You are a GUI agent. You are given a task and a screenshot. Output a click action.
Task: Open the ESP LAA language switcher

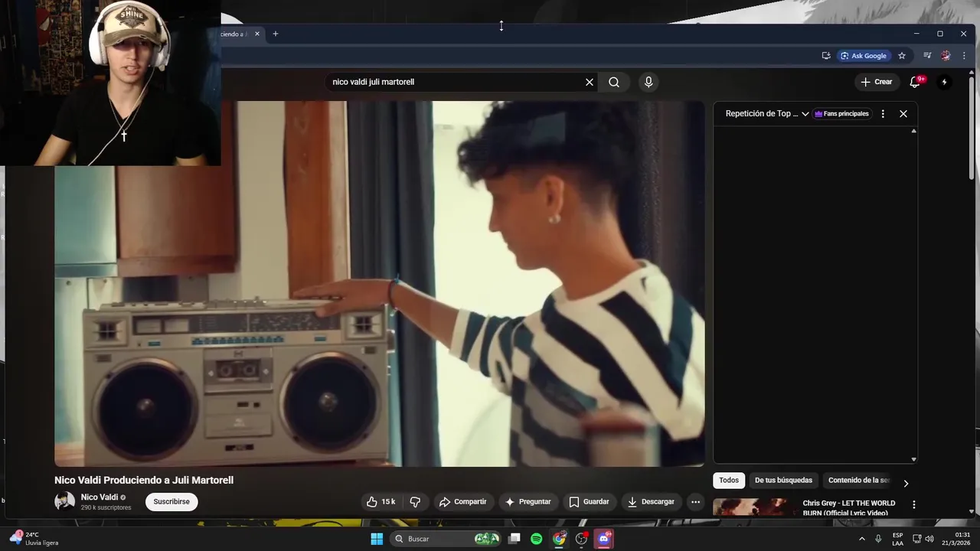[x=897, y=539]
